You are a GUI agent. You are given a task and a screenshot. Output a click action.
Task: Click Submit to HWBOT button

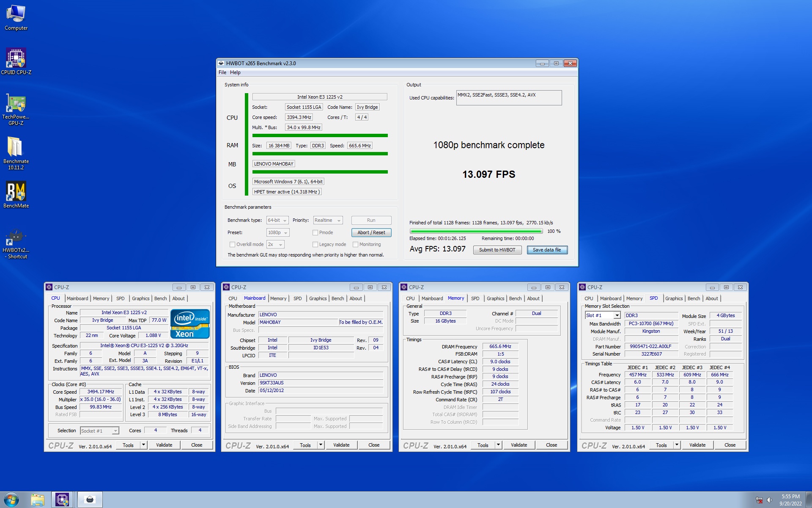(497, 250)
